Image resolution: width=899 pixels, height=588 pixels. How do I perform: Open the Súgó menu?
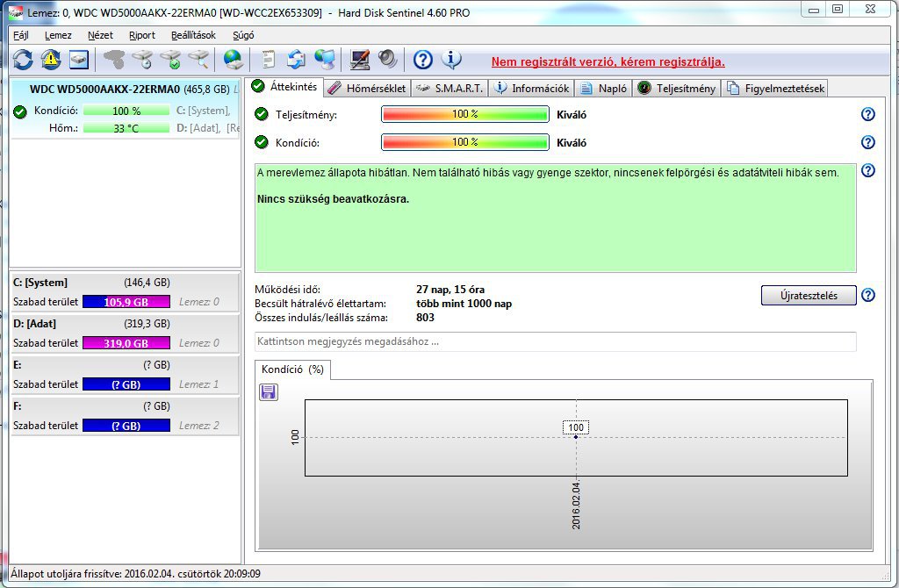[x=243, y=35]
